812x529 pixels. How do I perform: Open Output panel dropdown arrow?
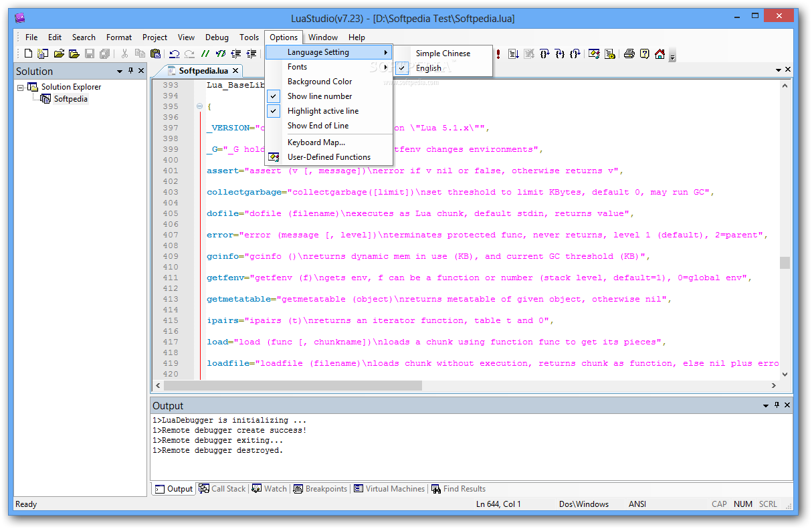click(x=766, y=405)
